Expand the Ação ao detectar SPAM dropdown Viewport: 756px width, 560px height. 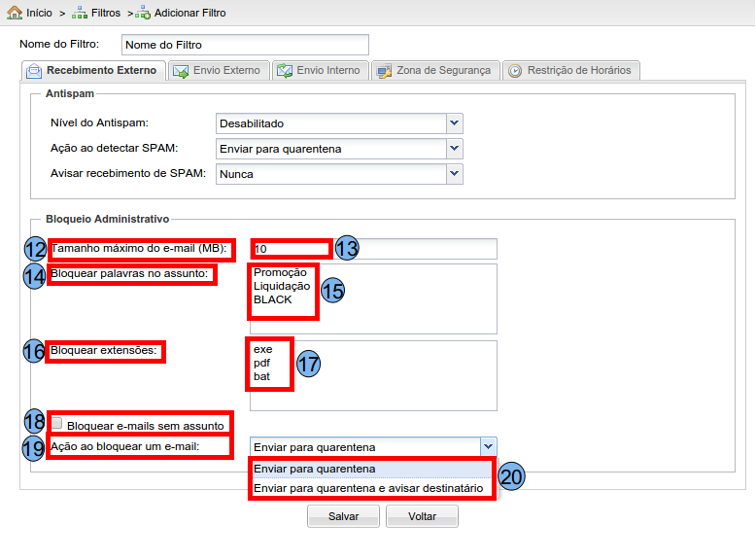[454, 149]
